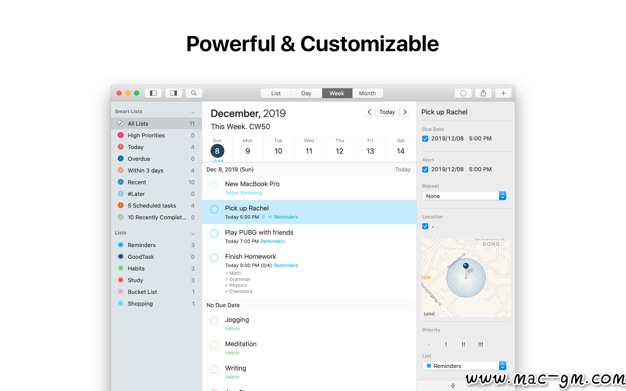Screen dimensions: 626x391
Task: Select Friday 13 in week strip
Action: [370, 149]
